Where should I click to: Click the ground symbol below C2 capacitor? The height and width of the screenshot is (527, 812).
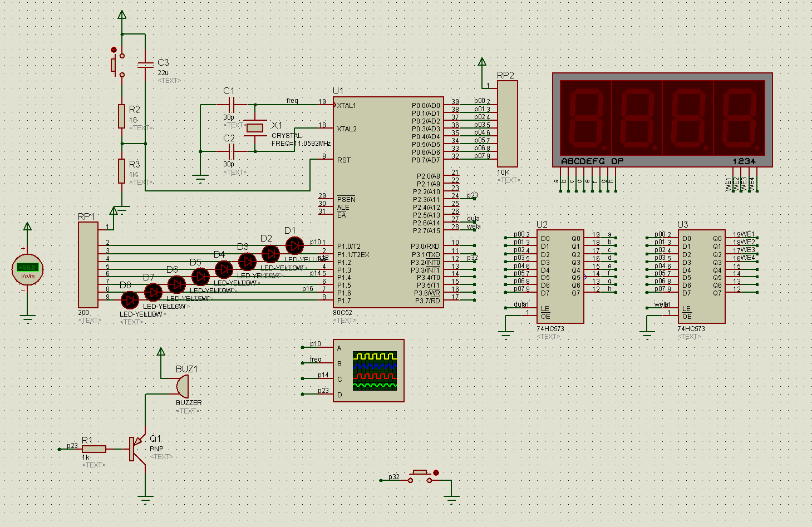(200, 179)
